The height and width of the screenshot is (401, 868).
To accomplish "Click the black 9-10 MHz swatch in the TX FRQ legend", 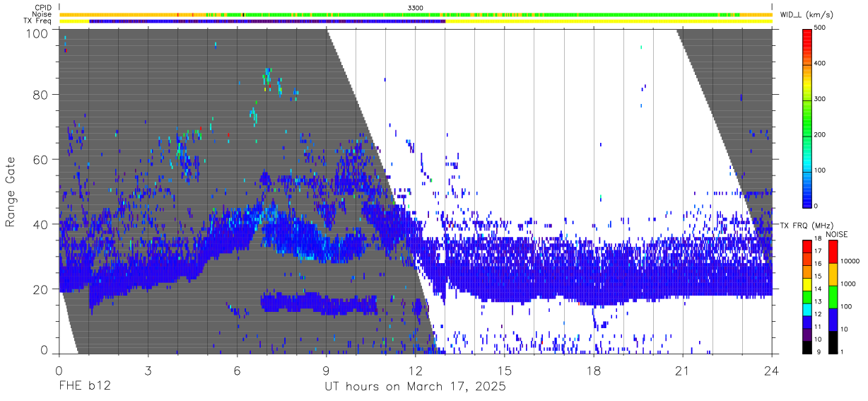I will (807, 347).
